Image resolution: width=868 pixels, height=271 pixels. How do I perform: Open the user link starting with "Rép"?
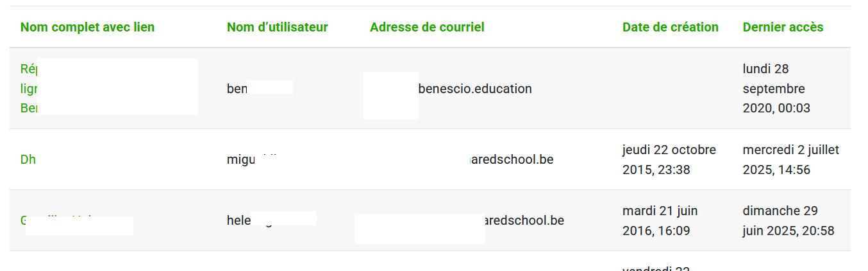[28, 69]
